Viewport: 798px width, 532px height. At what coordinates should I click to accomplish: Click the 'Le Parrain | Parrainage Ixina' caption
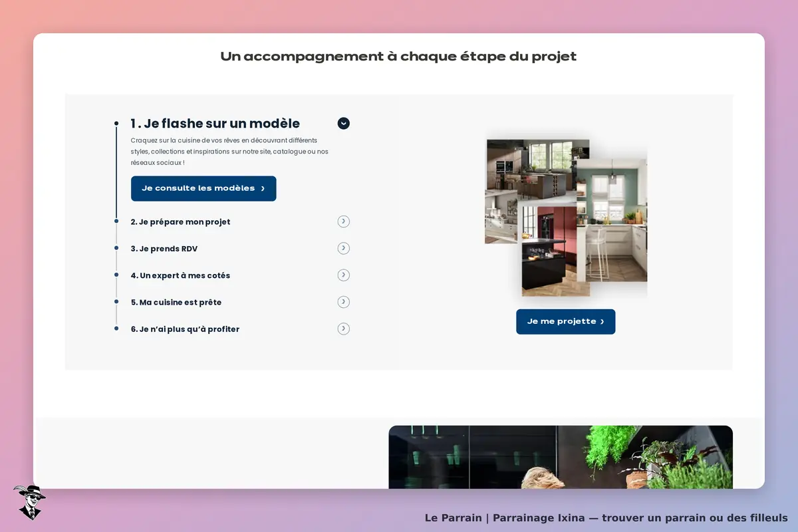click(606, 518)
